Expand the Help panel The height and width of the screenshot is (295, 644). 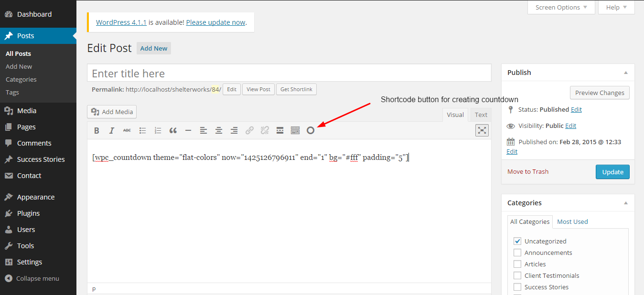click(616, 7)
